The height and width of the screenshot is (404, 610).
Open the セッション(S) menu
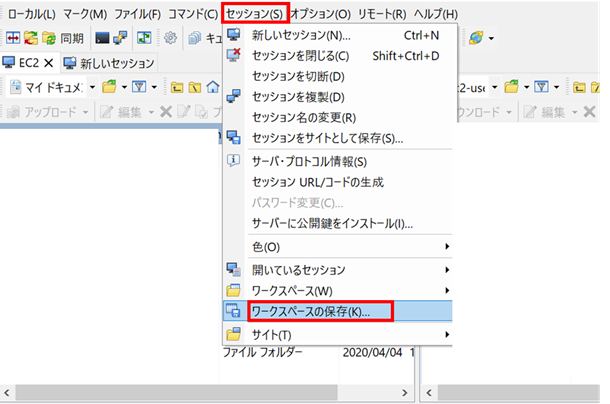pyautogui.click(x=254, y=14)
